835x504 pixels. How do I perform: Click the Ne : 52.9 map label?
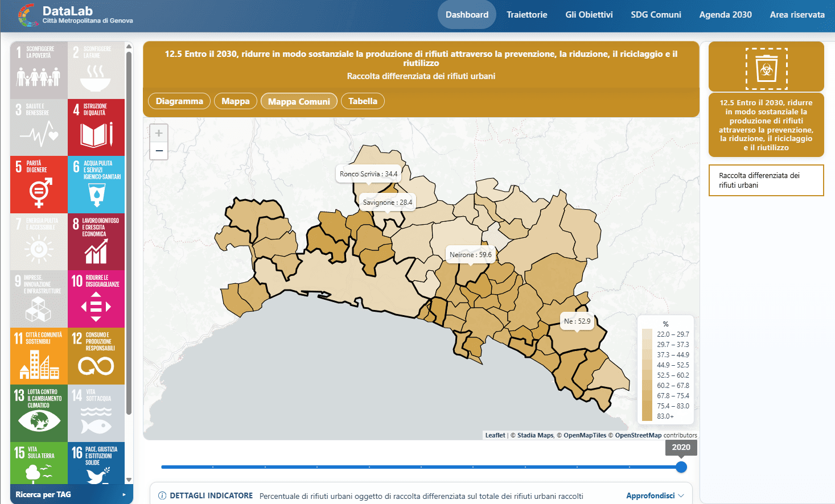click(577, 321)
